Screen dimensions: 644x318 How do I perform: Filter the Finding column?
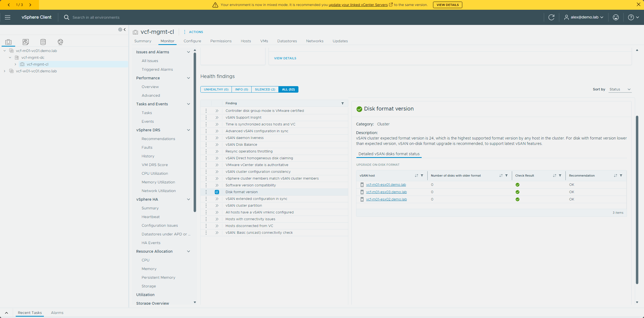[343, 103]
